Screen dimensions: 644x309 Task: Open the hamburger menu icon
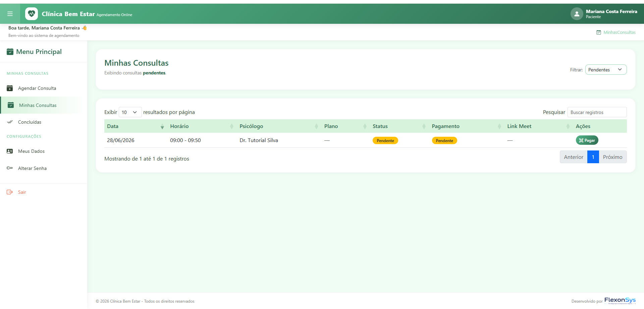(x=10, y=14)
